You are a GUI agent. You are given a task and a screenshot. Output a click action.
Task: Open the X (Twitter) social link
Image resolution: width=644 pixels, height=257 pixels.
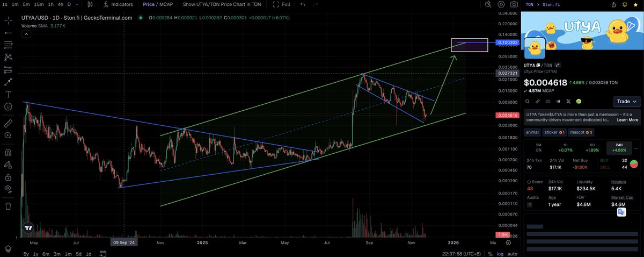tap(568, 101)
